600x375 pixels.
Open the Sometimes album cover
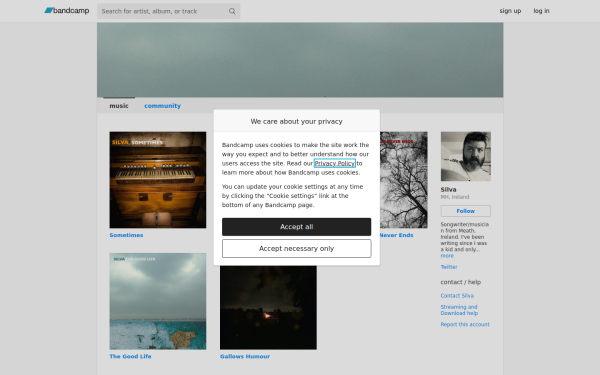(158, 180)
